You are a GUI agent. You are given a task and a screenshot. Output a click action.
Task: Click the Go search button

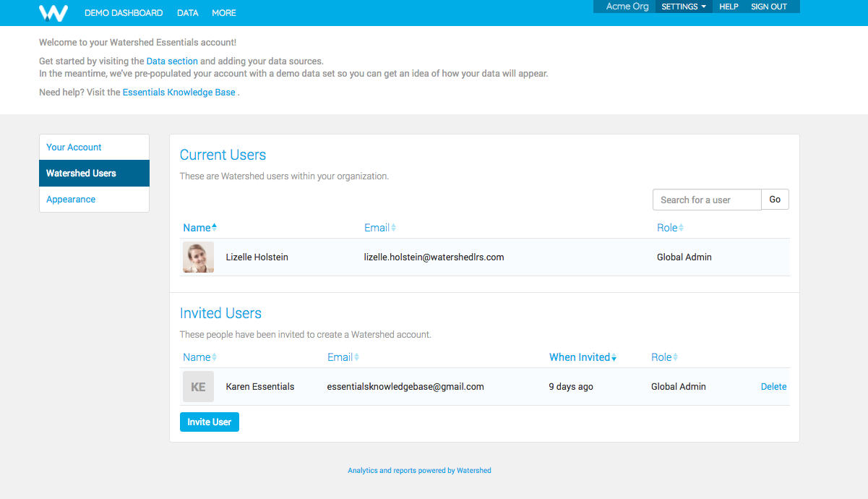tap(775, 200)
